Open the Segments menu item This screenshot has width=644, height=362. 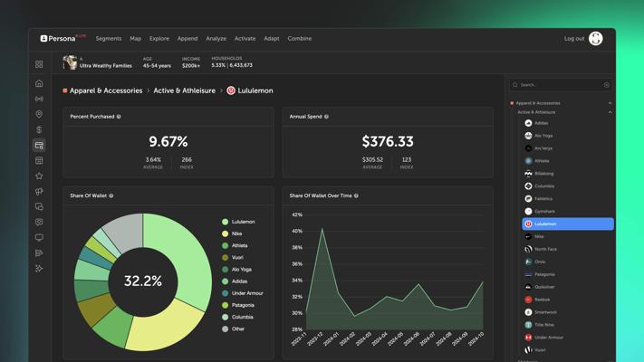coord(109,39)
